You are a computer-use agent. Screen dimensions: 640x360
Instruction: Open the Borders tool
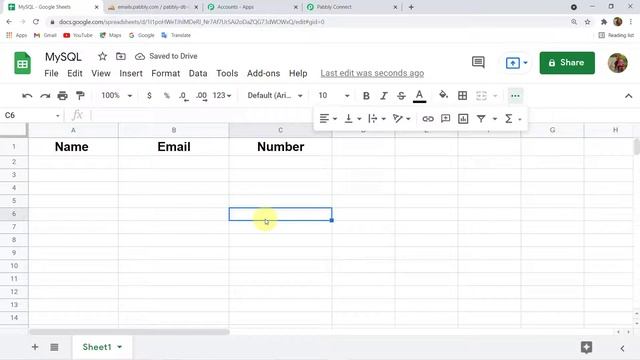point(462,96)
